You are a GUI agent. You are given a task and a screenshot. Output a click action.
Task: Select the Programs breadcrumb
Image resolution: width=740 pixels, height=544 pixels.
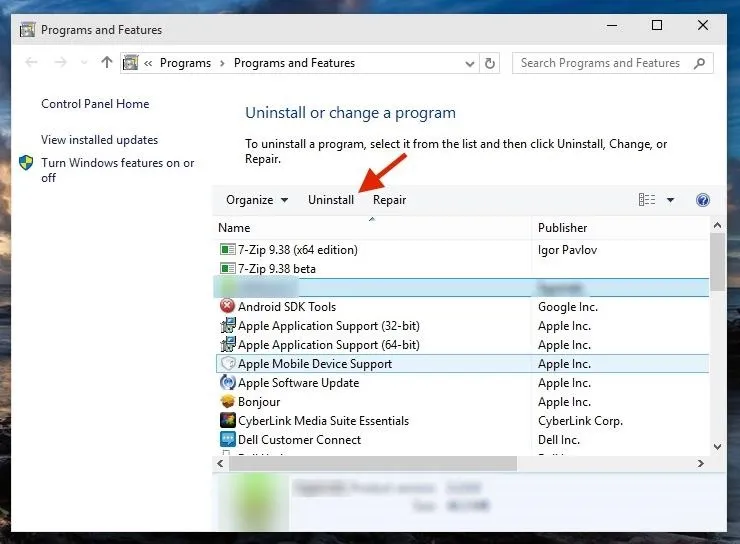pyautogui.click(x=185, y=63)
